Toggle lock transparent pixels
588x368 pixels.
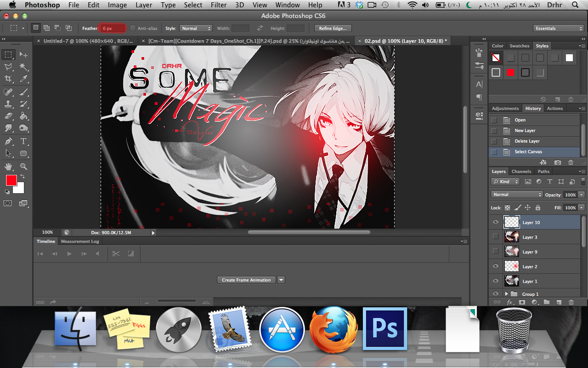507,207
